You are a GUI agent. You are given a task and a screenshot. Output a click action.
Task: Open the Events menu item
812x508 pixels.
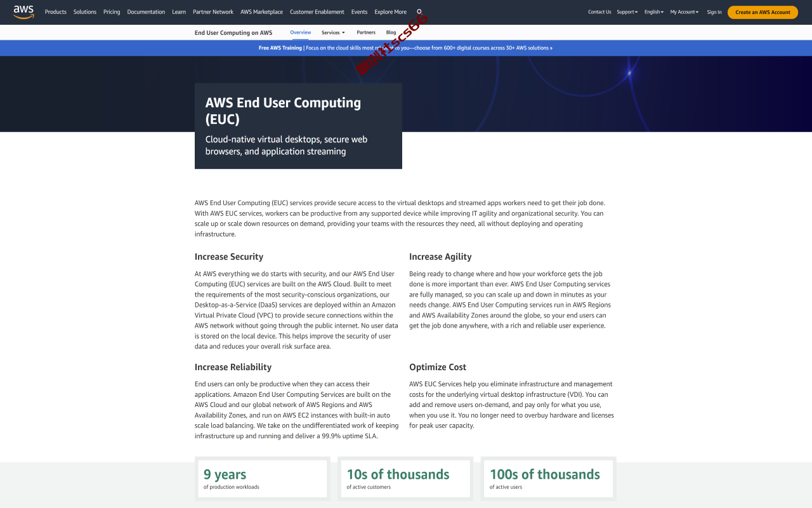tap(359, 12)
